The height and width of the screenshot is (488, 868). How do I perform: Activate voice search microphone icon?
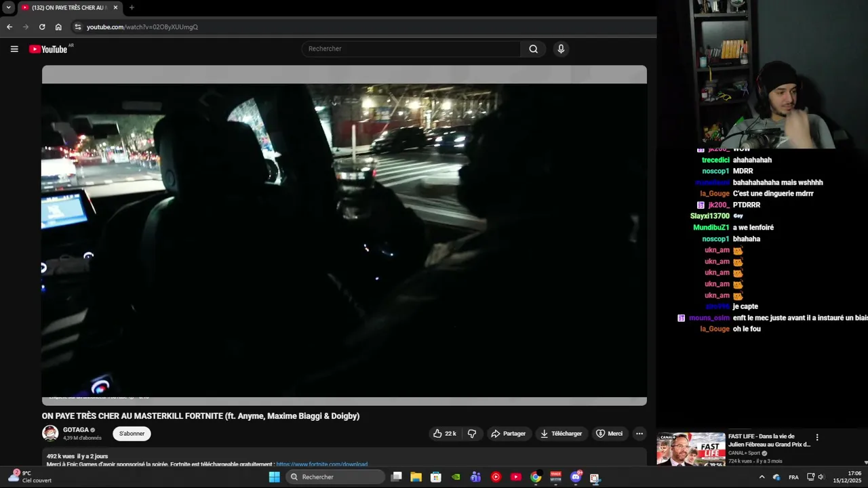click(561, 49)
